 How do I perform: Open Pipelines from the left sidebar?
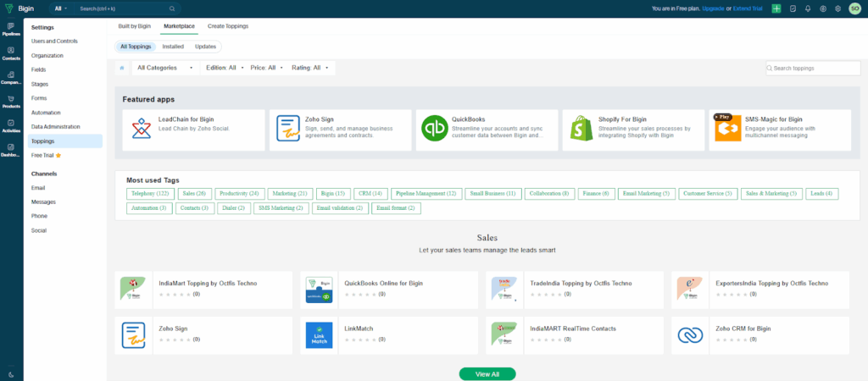[x=11, y=34]
